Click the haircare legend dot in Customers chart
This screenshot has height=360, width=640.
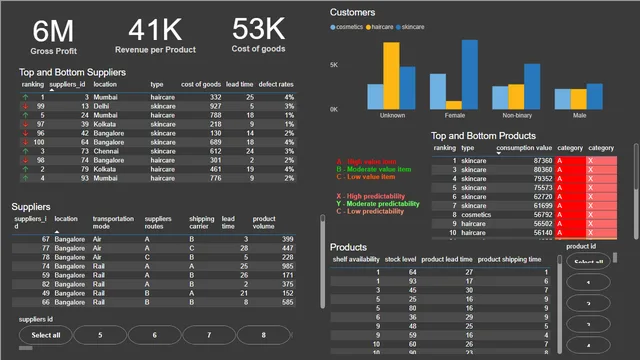pyautogui.click(x=368, y=27)
